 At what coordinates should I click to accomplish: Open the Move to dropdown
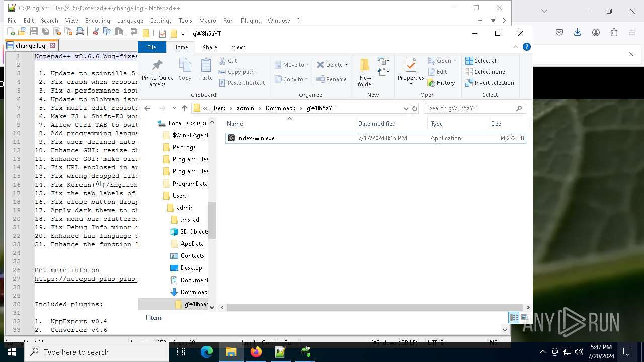coord(292,65)
